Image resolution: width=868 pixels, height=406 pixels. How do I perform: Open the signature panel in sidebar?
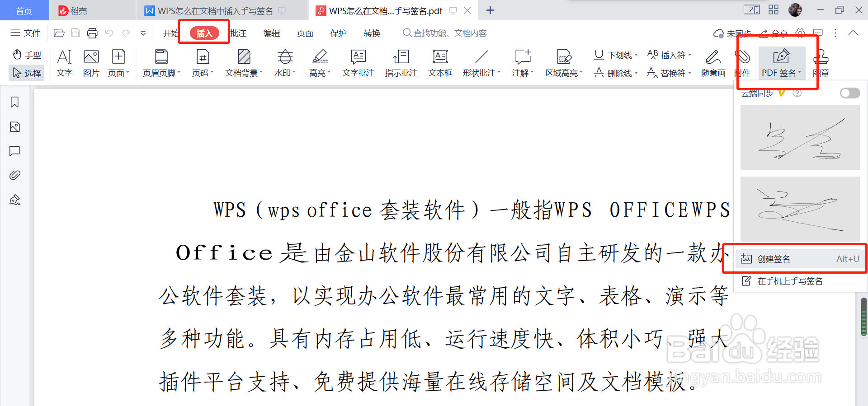point(14,200)
